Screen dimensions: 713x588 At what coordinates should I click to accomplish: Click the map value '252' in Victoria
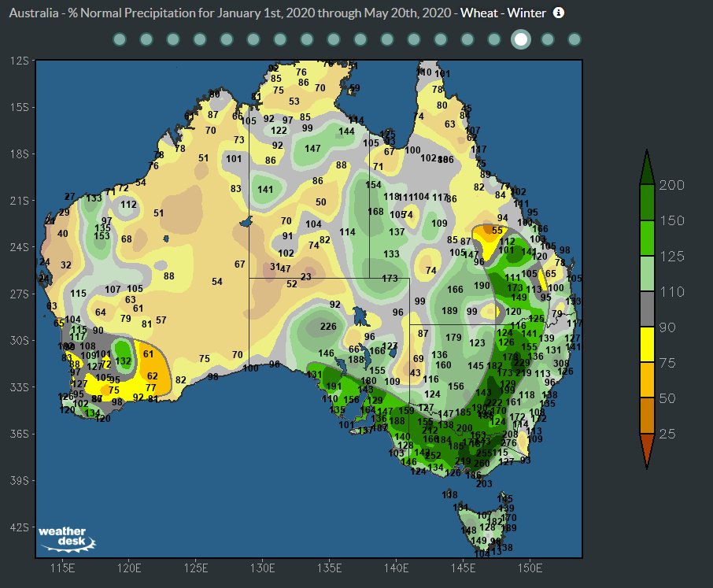click(x=434, y=455)
